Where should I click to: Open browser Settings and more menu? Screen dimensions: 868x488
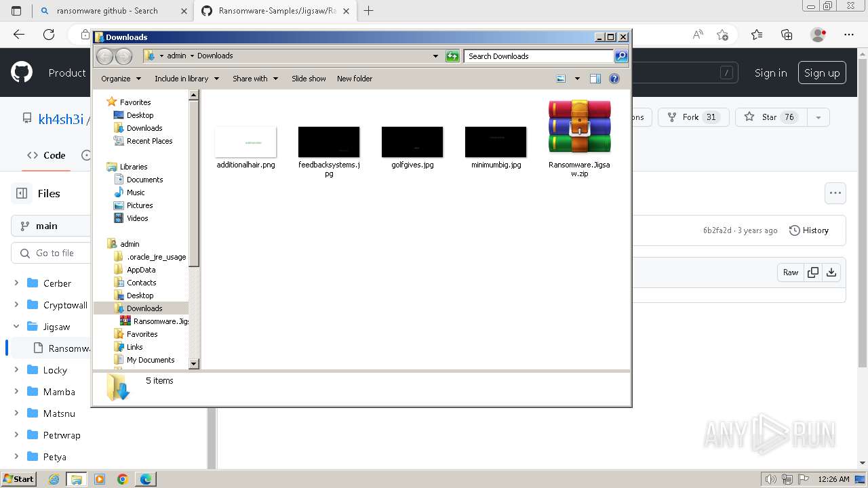click(849, 35)
